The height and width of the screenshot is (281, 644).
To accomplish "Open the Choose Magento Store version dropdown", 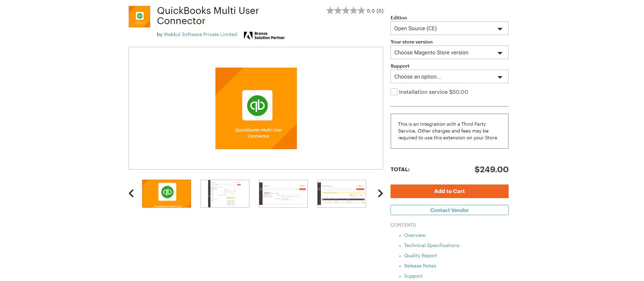I will (x=450, y=52).
